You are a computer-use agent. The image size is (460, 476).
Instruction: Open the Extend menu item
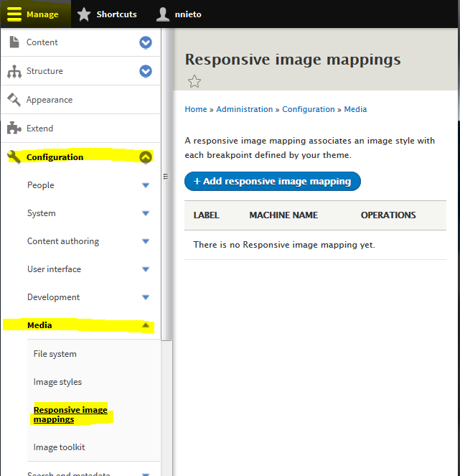click(x=39, y=129)
